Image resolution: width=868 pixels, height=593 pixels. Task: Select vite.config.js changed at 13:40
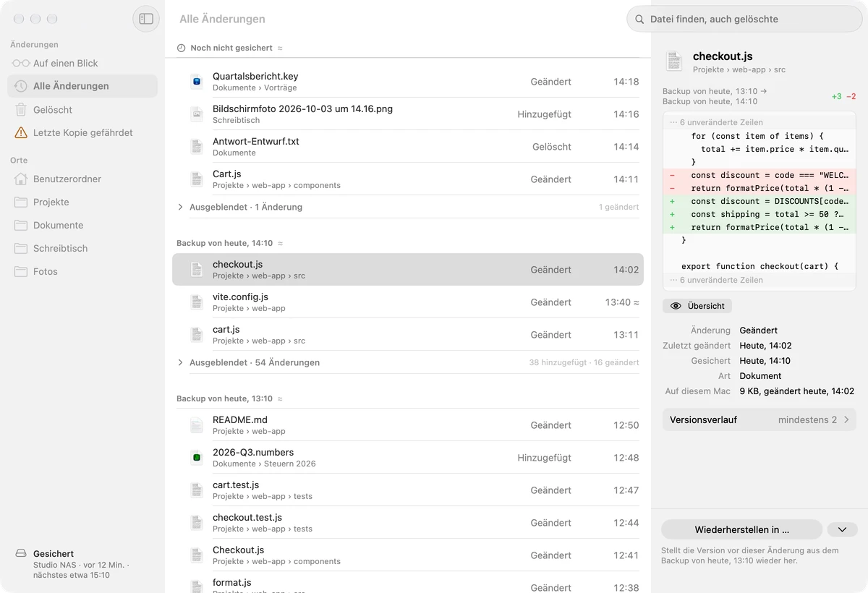coord(408,302)
